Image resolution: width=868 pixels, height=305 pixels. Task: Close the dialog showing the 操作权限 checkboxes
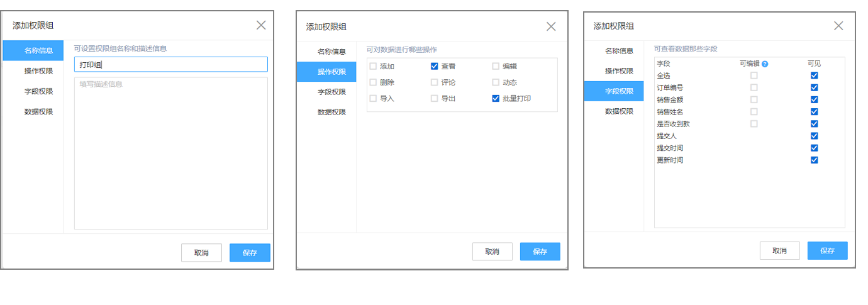[551, 26]
